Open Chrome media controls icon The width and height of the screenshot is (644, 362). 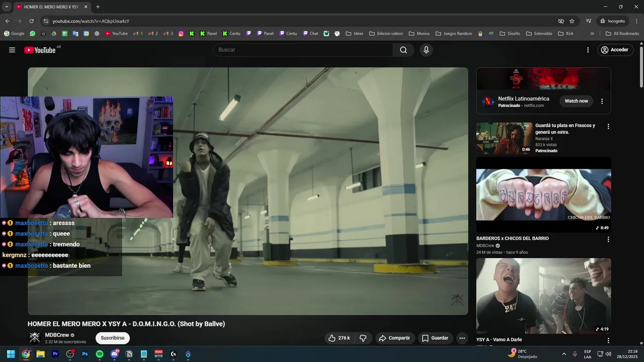point(588,21)
